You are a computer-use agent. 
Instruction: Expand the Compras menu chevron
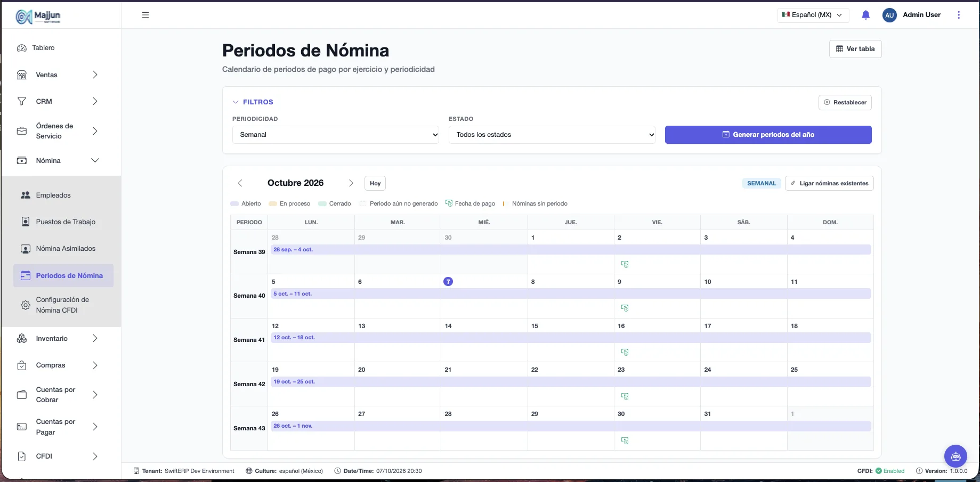click(x=95, y=365)
